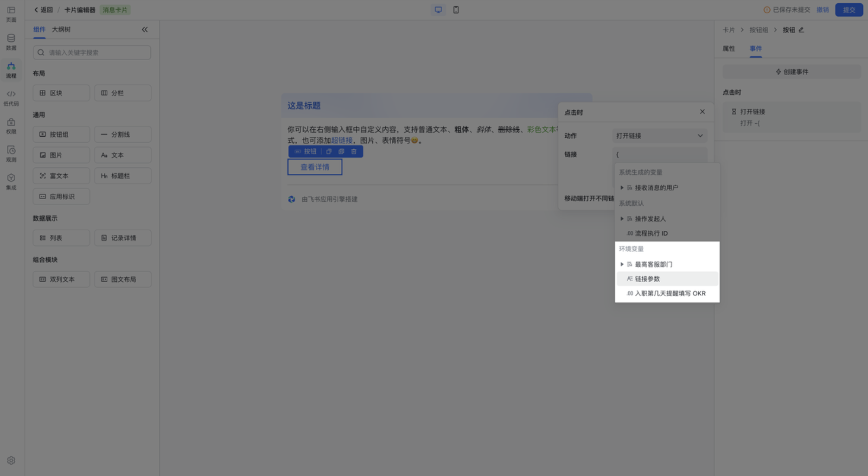868x476 pixels.
Task: Open the 打开链接 event entry under 点击时
Action: tap(791, 117)
